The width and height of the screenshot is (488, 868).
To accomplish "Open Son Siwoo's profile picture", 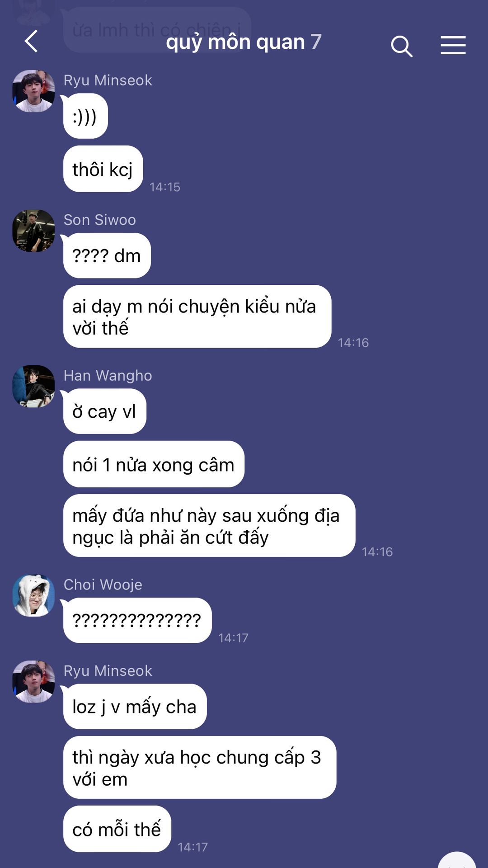I will tap(33, 231).
